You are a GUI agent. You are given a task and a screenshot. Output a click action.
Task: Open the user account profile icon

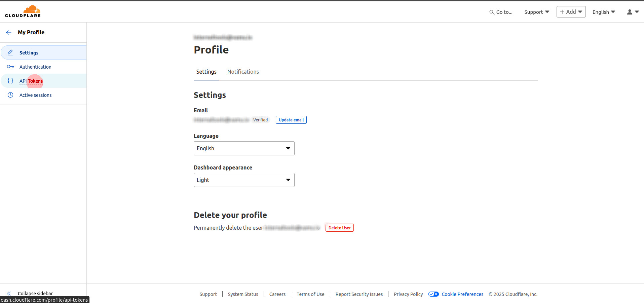(630, 12)
